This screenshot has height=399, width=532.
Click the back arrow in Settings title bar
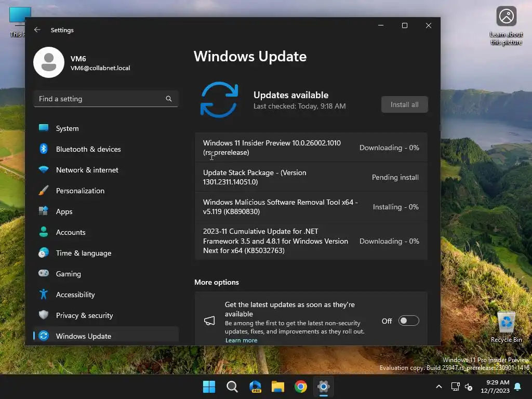tap(37, 30)
